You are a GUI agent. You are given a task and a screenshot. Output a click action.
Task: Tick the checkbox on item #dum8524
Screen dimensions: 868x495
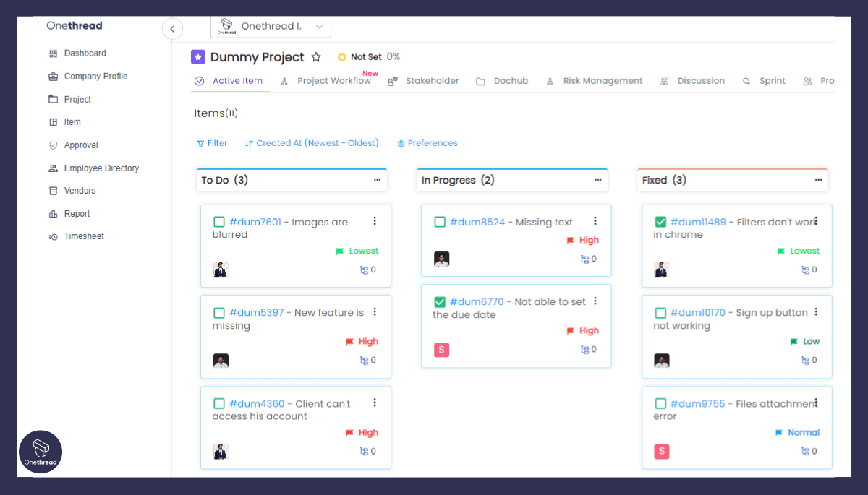tap(440, 222)
